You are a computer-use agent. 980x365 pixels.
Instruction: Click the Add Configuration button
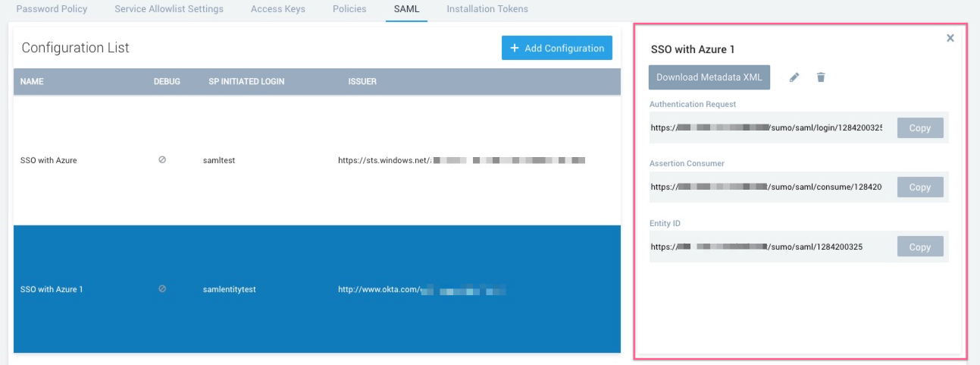coord(556,48)
